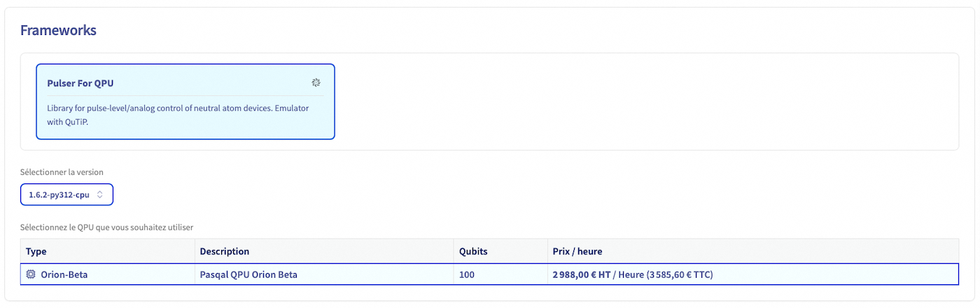Click the Type column header
Viewport: 980px width, 308px height.
(x=36, y=251)
